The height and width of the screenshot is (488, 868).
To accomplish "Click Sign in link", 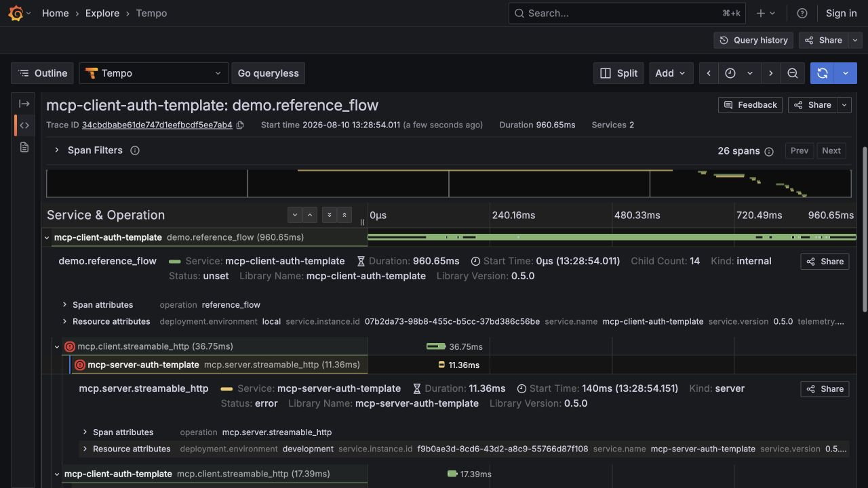I will point(841,13).
